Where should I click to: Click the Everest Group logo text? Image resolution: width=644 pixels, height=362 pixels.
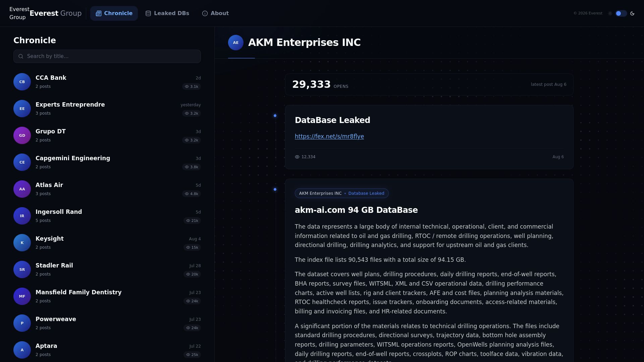tap(56, 13)
